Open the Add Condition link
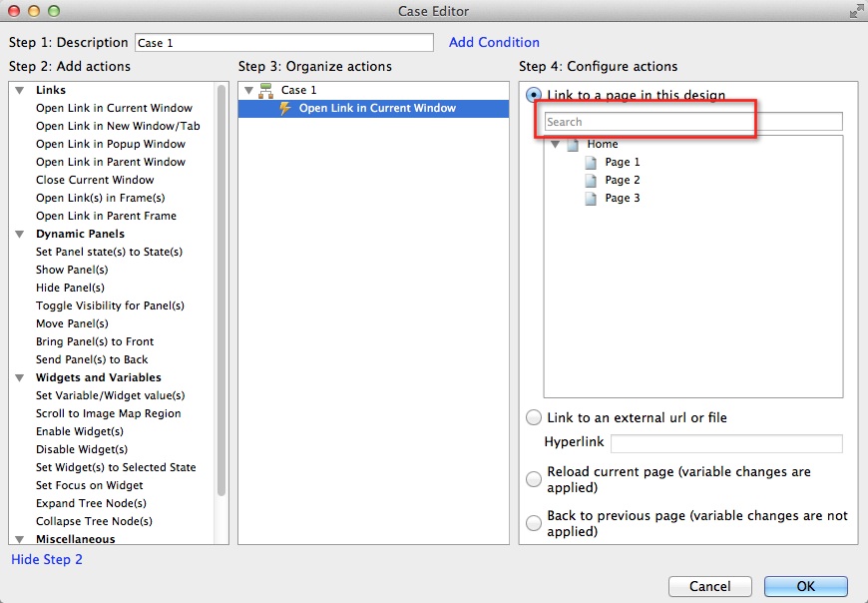The width and height of the screenshot is (868, 603). point(494,42)
